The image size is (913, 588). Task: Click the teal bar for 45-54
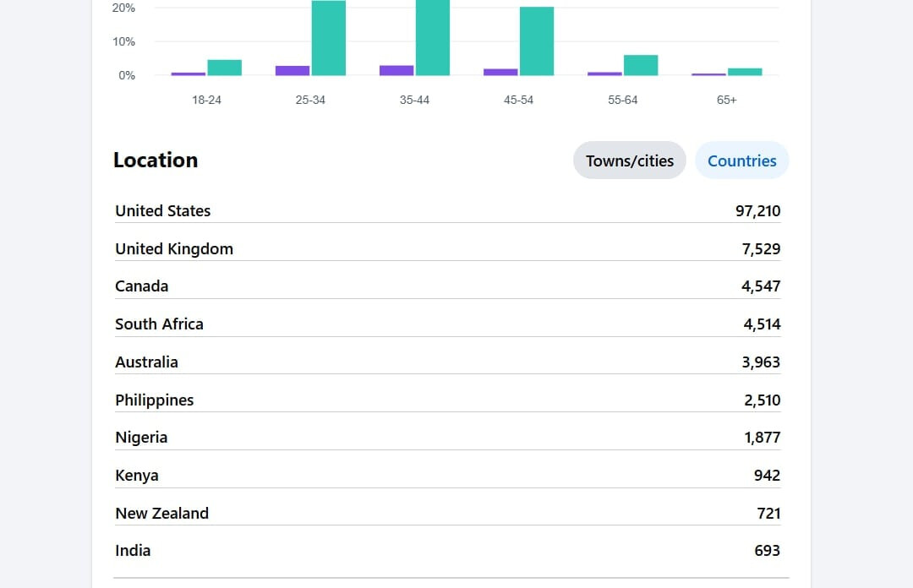coord(537,41)
